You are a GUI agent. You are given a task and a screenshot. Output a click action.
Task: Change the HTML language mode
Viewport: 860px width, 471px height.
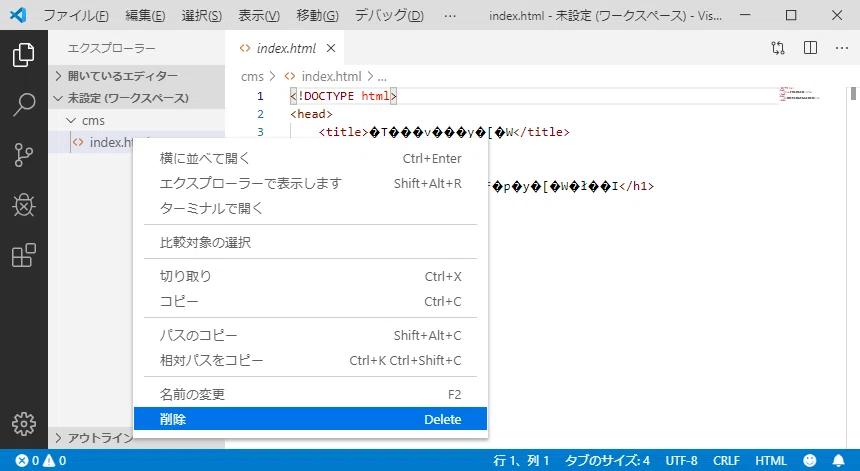tap(771, 461)
